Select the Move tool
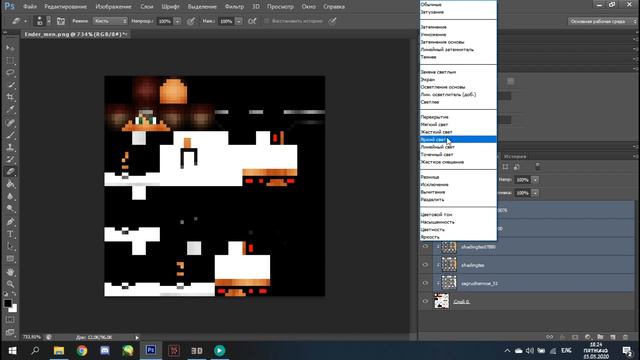Screen dimensions: 640x360 pyautogui.click(x=10, y=48)
